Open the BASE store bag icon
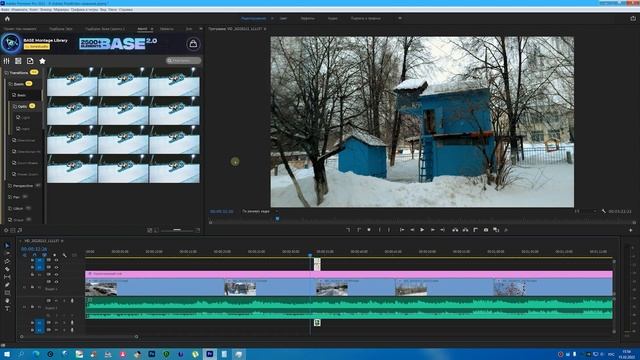The image size is (640, 360). click(193, 44)
